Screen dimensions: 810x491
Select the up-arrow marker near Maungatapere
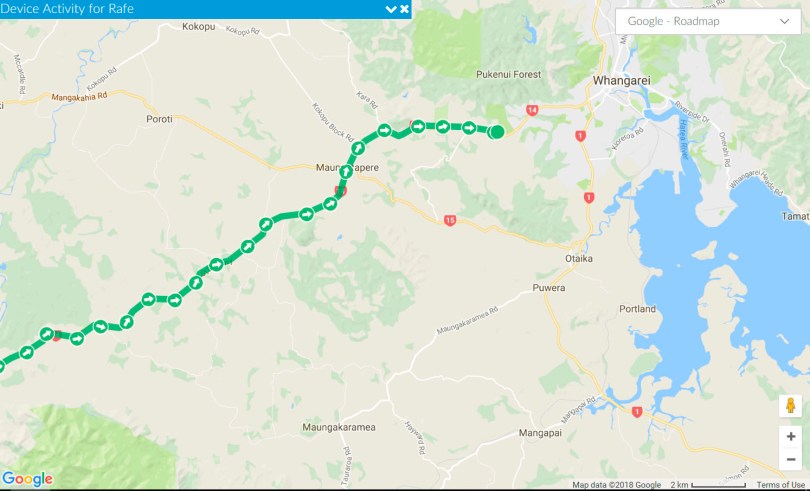pyautogui.click(x=346, y=172)
